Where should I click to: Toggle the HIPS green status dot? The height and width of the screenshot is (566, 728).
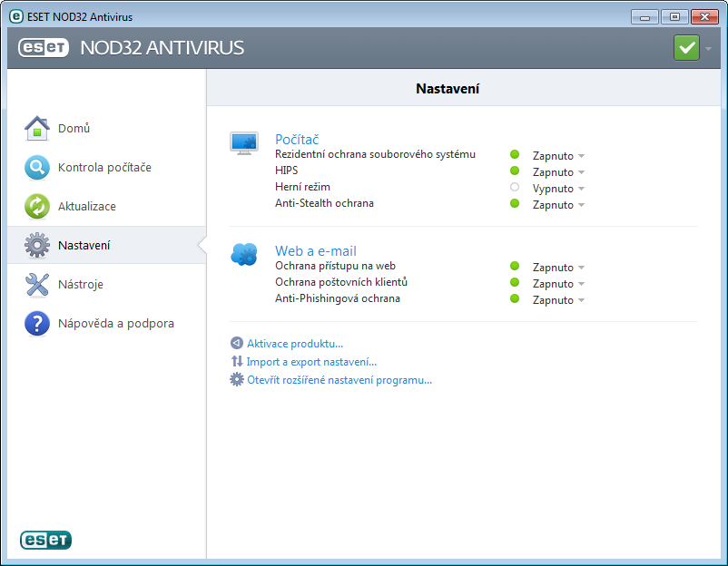point(515,171)
